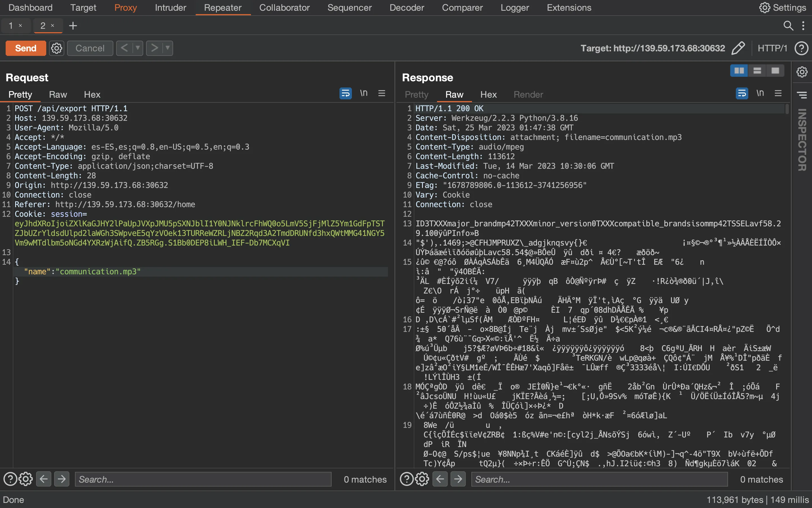The image size is (812, 508).
Task: Expand the back history dropdown arrow
Action: 138,48
